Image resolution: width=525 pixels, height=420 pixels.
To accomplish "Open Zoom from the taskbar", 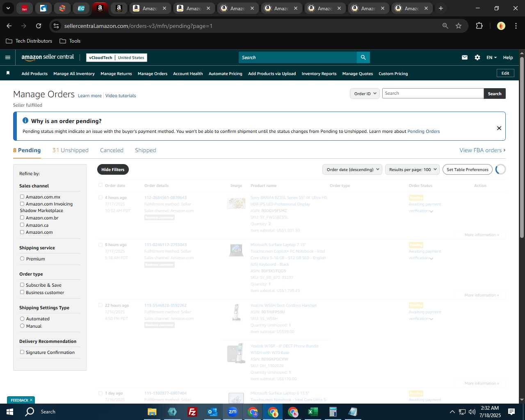I will [233, 412].
